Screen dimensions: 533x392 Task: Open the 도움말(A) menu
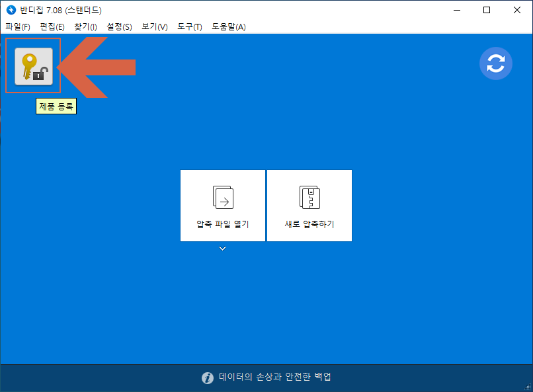[229, 26]
